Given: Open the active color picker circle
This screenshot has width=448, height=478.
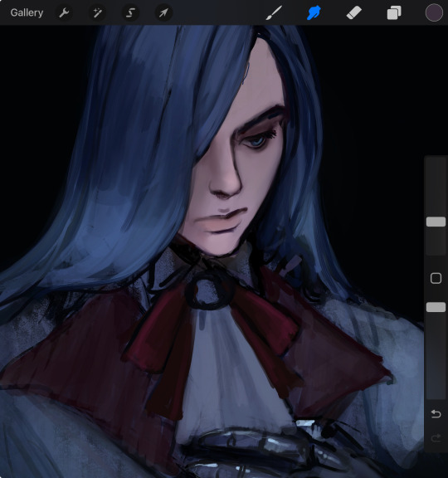Looking at the screenshot, I should 434,12.
